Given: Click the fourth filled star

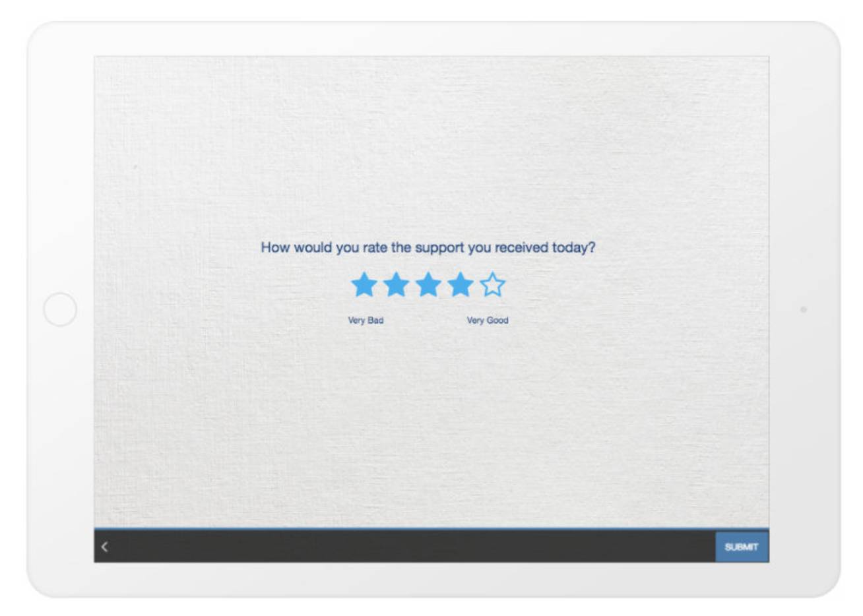Looking at the screenshot, I should (461, 286).
